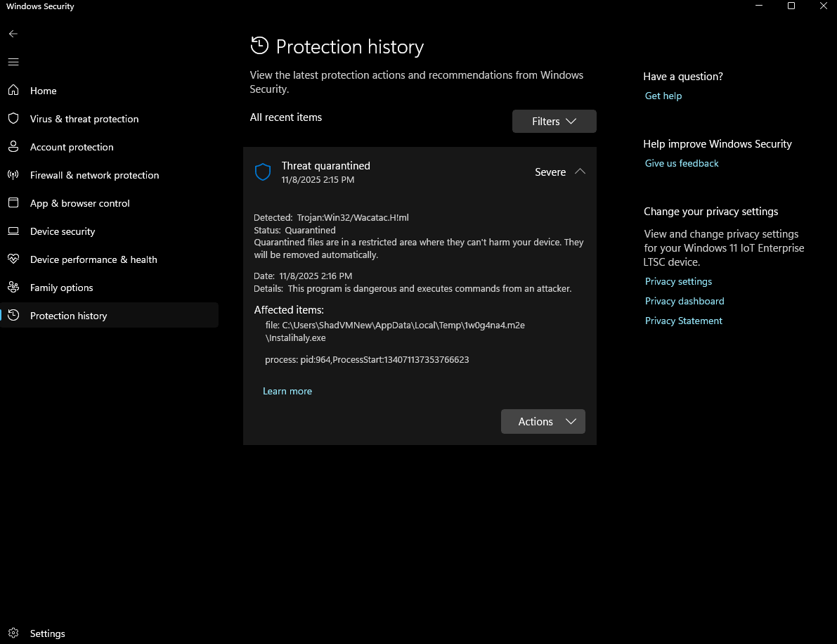Click the Settings gear icon
Screen dimensions: 837x644
click(13, 633)
